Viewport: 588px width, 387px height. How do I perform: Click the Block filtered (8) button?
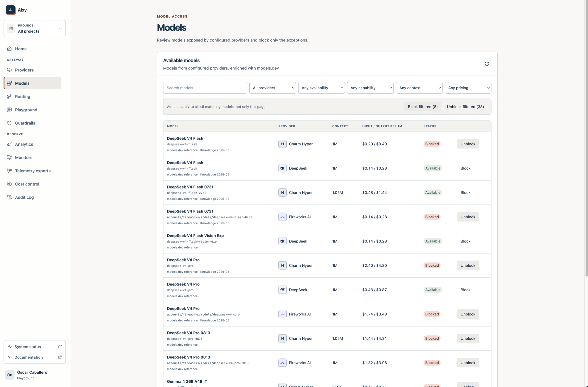(x=422, y=107)
